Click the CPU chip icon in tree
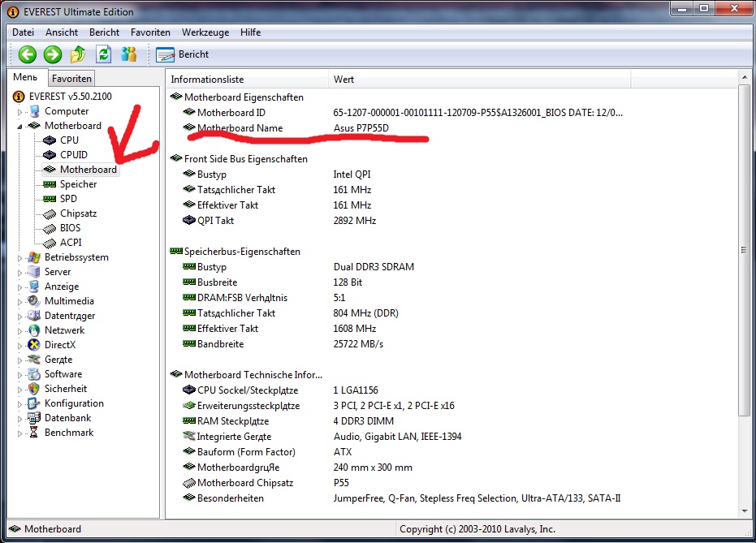Viewport: 756px width, 543px height. [x=50, y=140]
